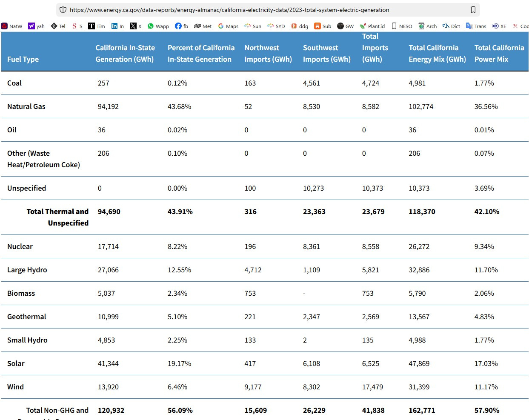Select the Oil row label
Image resolution: width=529 pixels, height=420 pixels.
pos(12,130)
